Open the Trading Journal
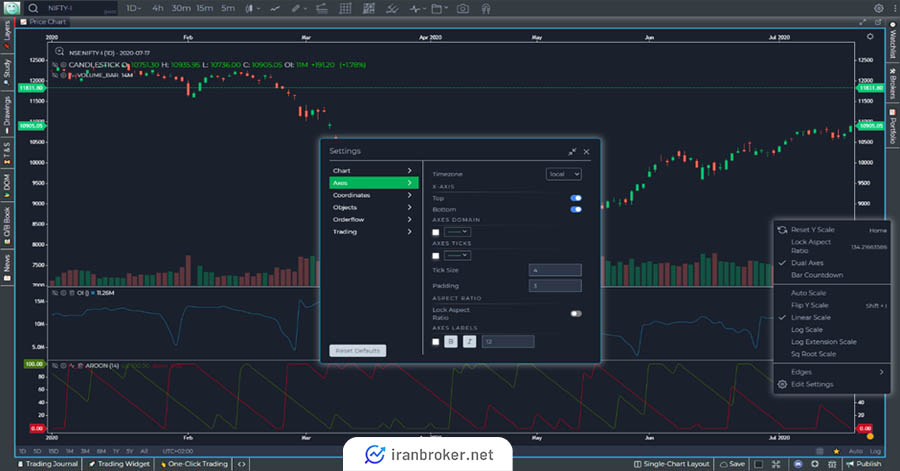900x471 pixels. point(48,464)
